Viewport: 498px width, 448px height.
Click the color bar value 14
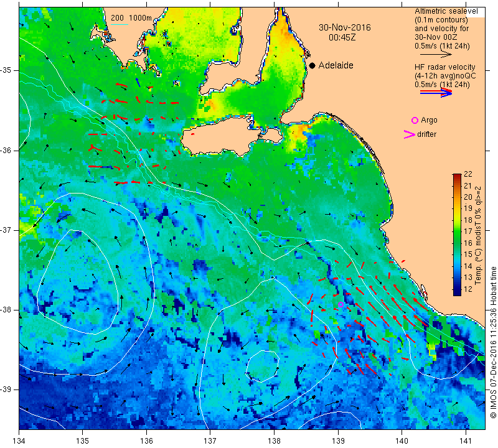(468, 266)
